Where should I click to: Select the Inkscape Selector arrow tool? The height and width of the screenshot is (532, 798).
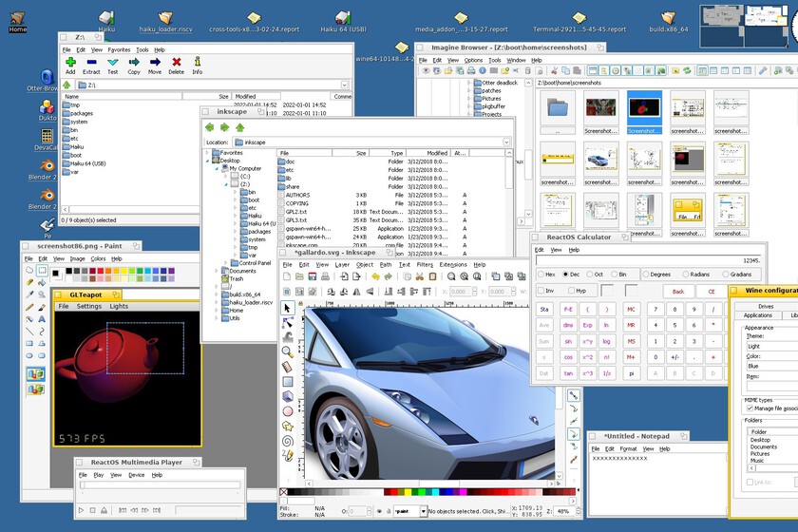pos(287,308)
